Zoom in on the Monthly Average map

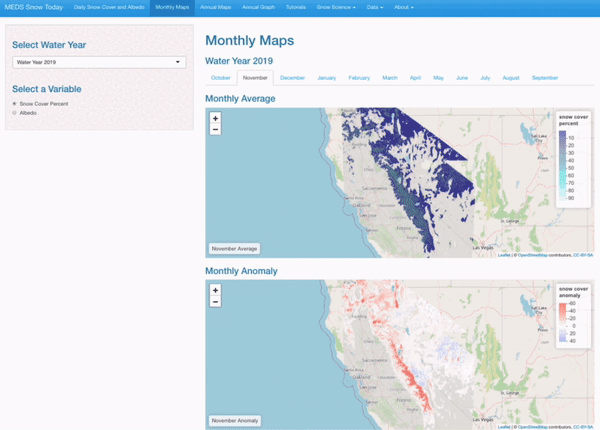pos(215,119)
